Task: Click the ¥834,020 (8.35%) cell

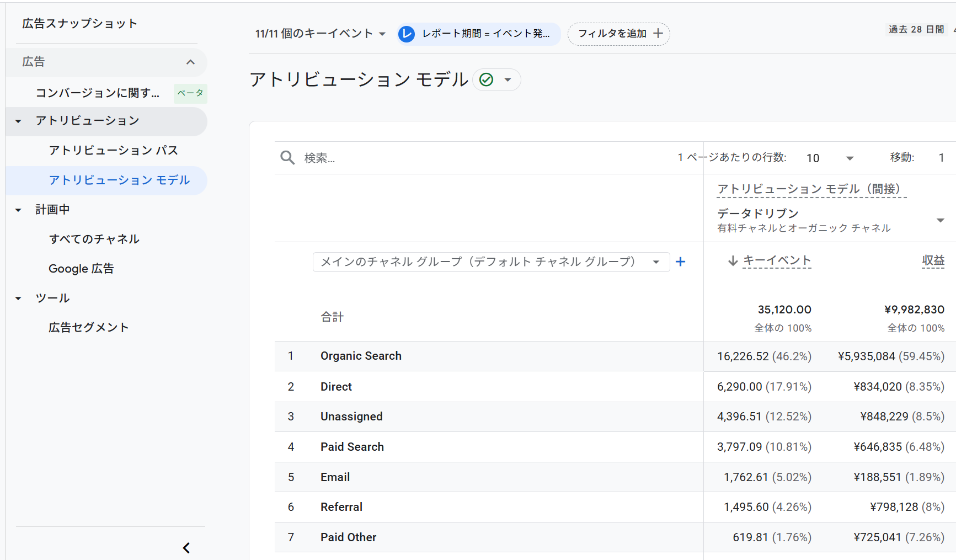Action: point(899,387)
